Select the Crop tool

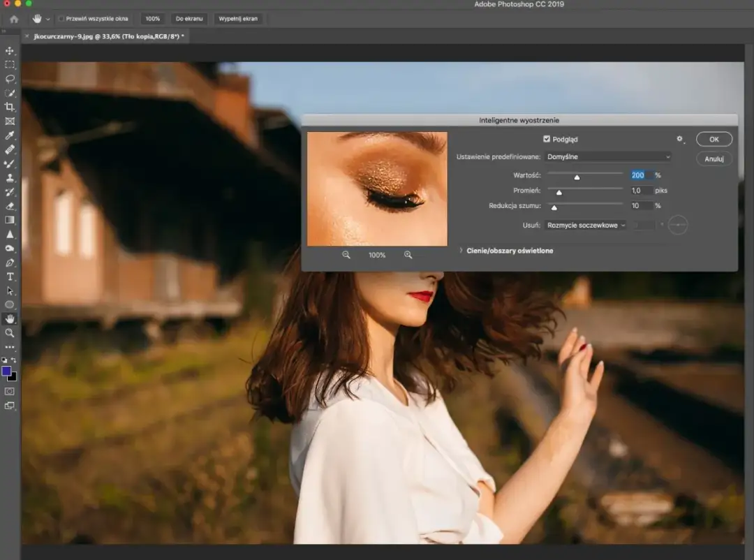click(10, 107)
